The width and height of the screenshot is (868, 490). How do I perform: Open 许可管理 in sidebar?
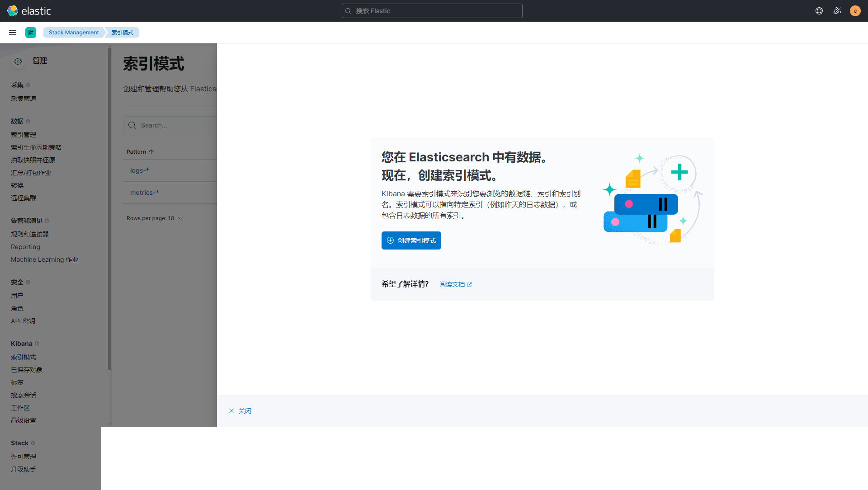tap(24, 457)
